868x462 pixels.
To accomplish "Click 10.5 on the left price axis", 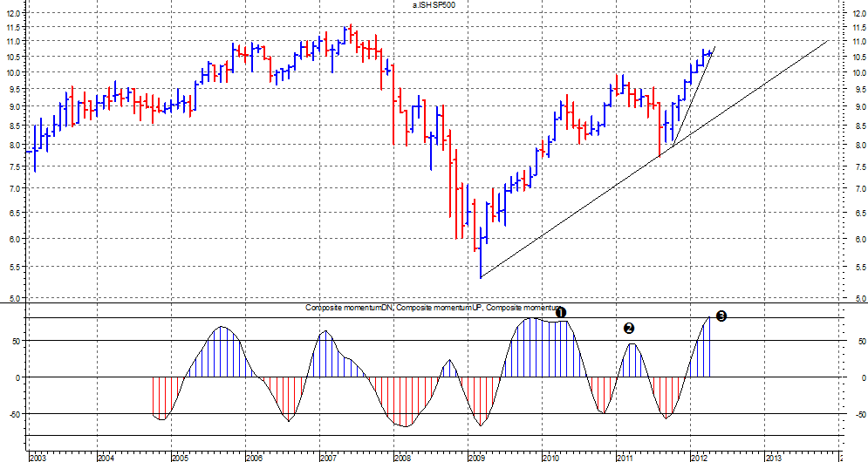I will click(x=14, y=57).
